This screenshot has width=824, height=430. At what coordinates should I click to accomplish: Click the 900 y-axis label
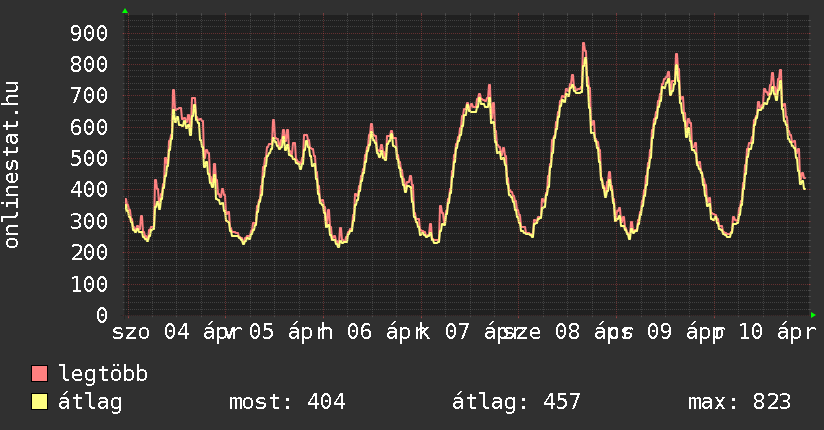(88, 33)
